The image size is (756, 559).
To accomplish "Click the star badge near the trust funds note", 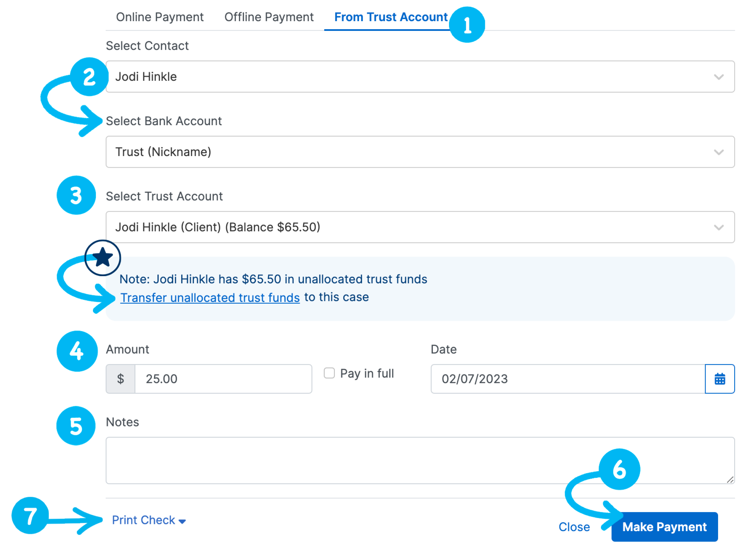I will click(x=102, y=257).
